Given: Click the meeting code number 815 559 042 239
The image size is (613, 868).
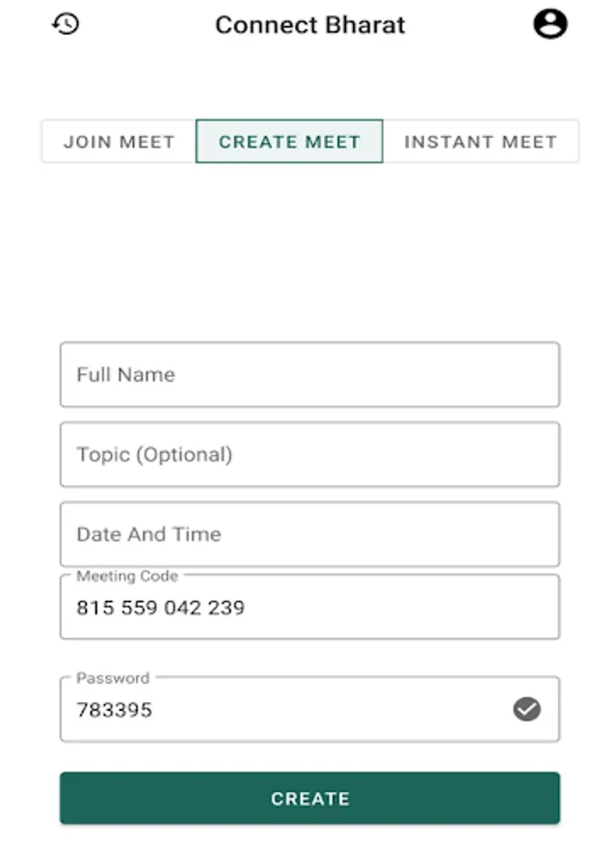Looking at the screenshot, I should click(x=160, y=608).
